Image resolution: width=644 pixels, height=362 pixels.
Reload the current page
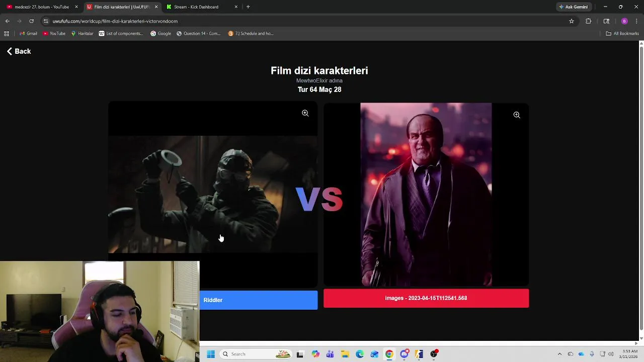pyautogui.click(x=31, y=21)
